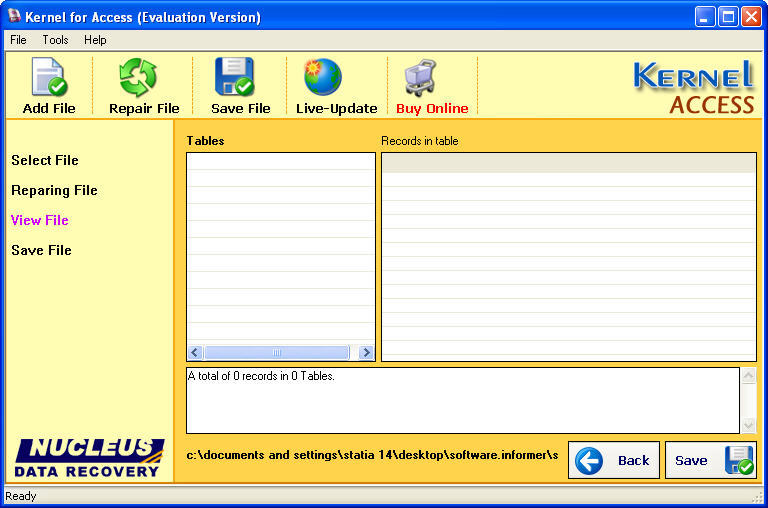Click the Back button
Image resolution: width=768 pixels, height=508 pixels.
(614, 460)
